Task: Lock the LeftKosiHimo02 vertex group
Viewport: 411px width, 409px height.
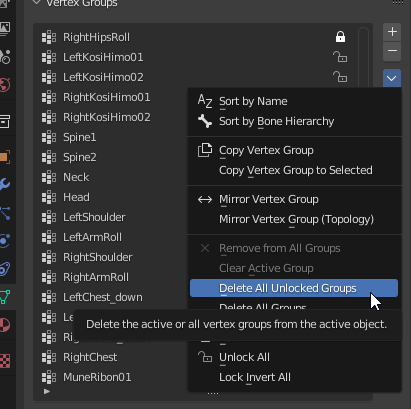Action: [340, 77]
